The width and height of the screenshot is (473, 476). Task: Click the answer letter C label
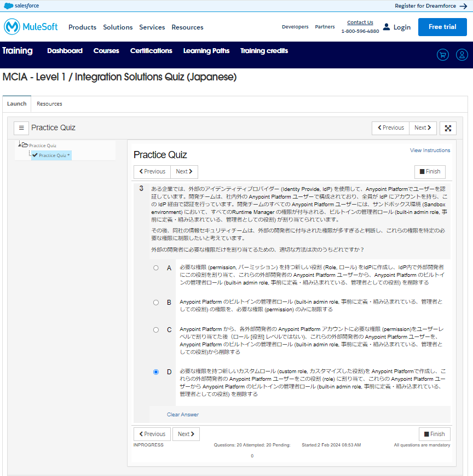tap(169, 330)
